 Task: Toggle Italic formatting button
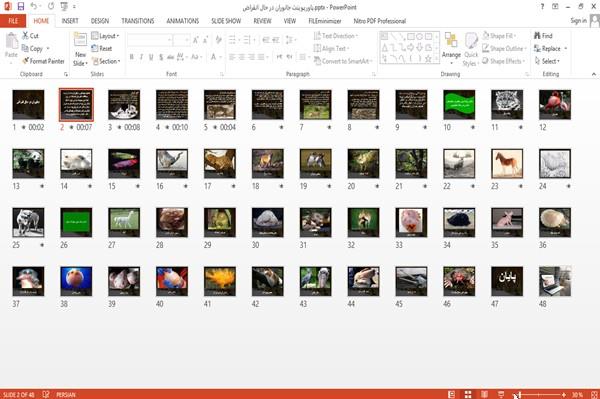pyautogui.click(x=141, y=57)
